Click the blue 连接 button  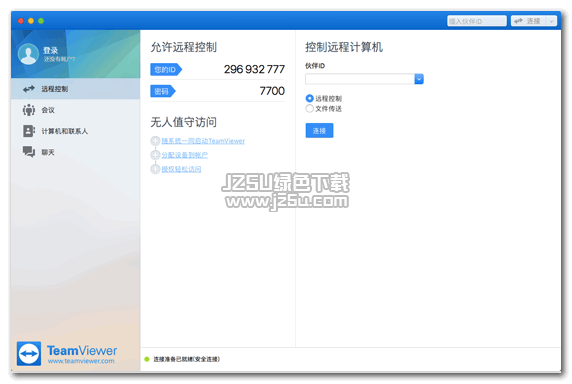[x=319, y=131]
